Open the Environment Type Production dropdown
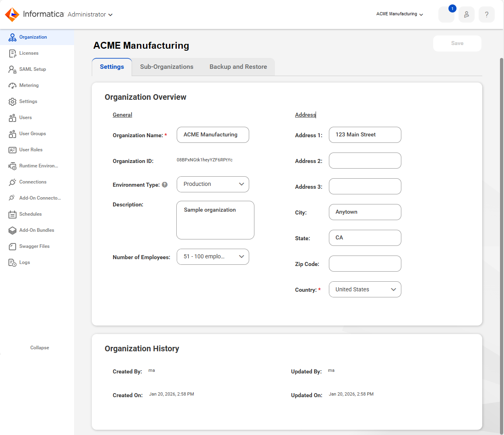Image resolution: width=504 pixels, height=435 pixels. [x=213, y=184]
